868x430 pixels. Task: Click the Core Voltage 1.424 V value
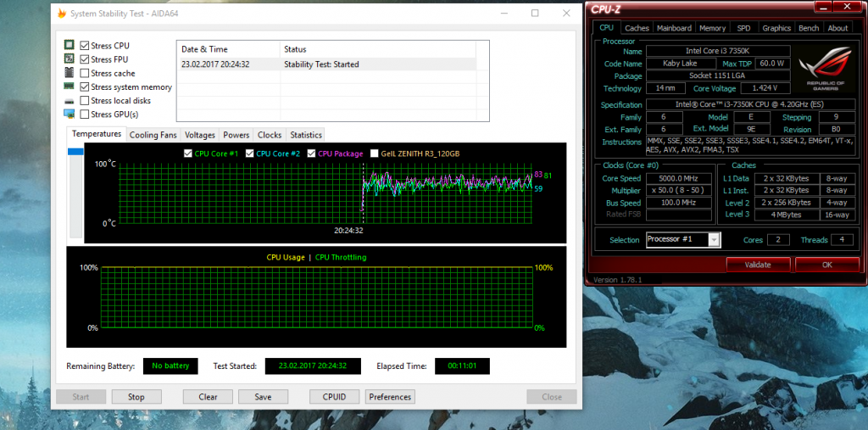765,88
